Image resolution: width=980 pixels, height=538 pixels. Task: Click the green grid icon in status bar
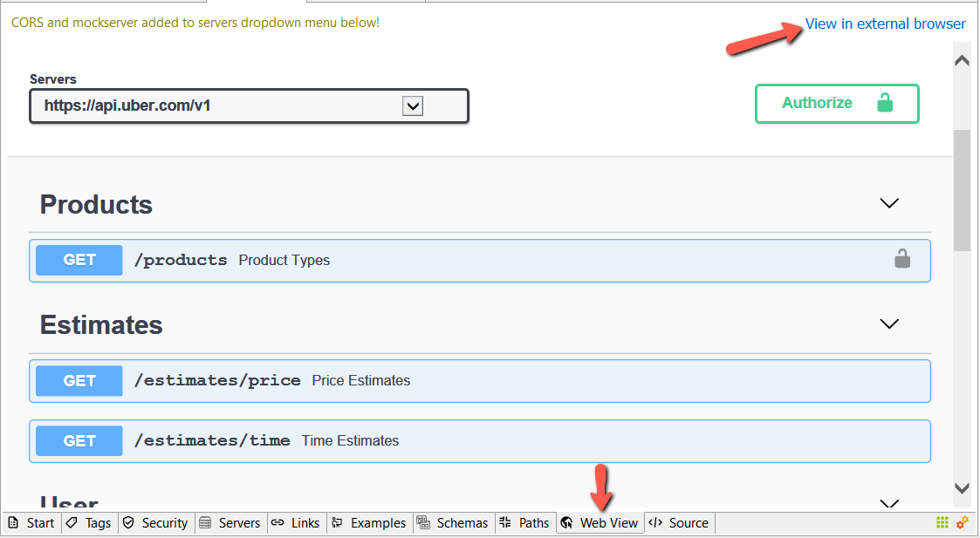pyautogui.click(x=942, y=522)
